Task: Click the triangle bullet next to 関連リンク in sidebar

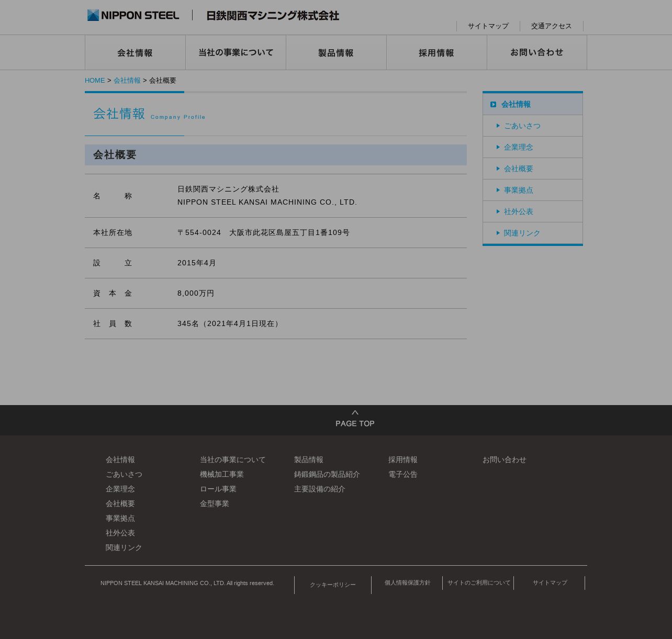Action: (x=498, y=233)
